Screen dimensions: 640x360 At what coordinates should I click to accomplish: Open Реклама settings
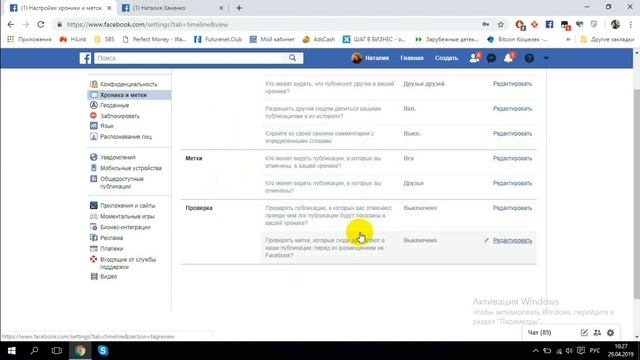coord(111,238)
